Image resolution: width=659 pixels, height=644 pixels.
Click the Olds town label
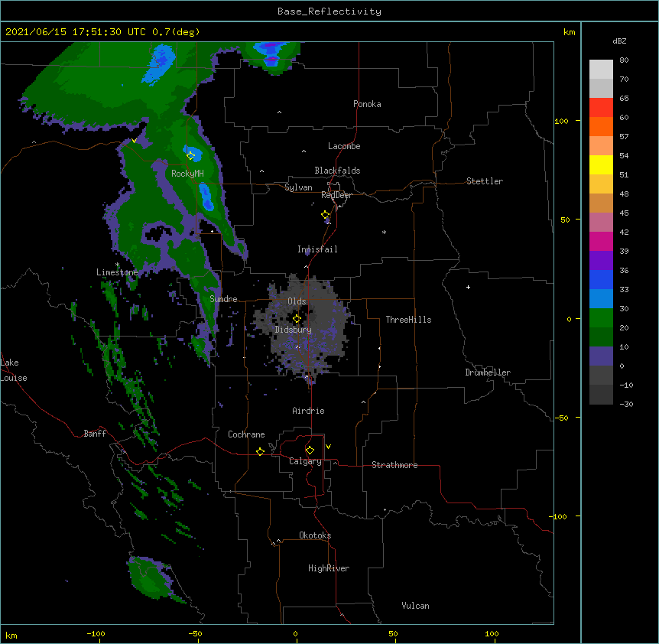coord(297,301)
